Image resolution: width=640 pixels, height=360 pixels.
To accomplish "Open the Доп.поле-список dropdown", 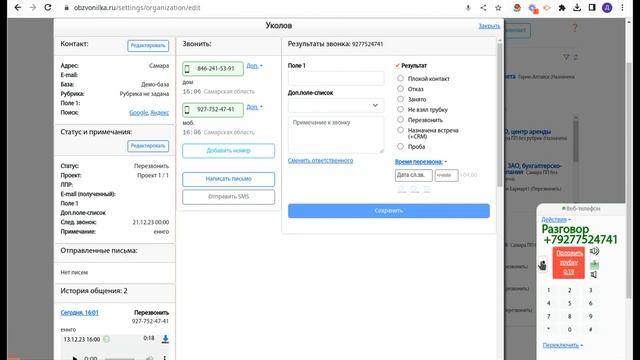I will pyautogui.click(x=336, y=106).
